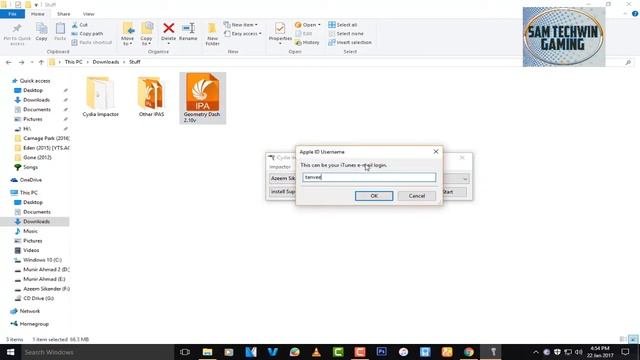
Task: Go up one folder level
Action: (x=41, y=62)
